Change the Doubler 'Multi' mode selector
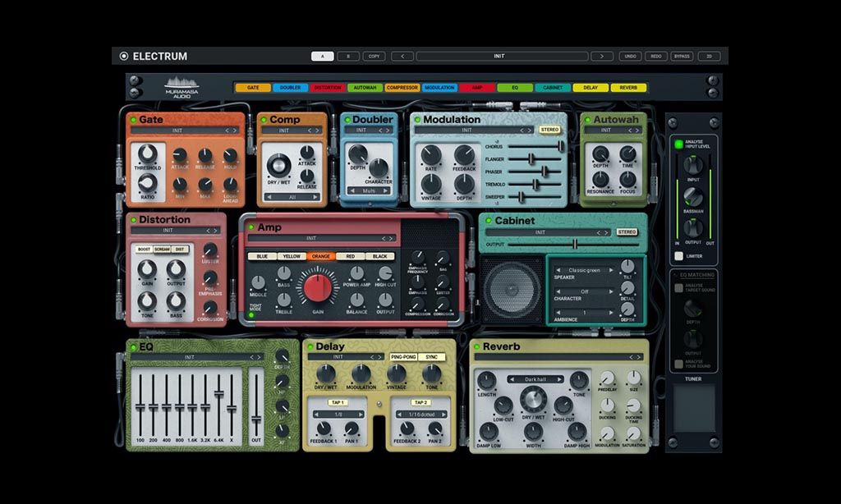The width and height of the screenshot is (841, 504). click(x=369, y=191)
